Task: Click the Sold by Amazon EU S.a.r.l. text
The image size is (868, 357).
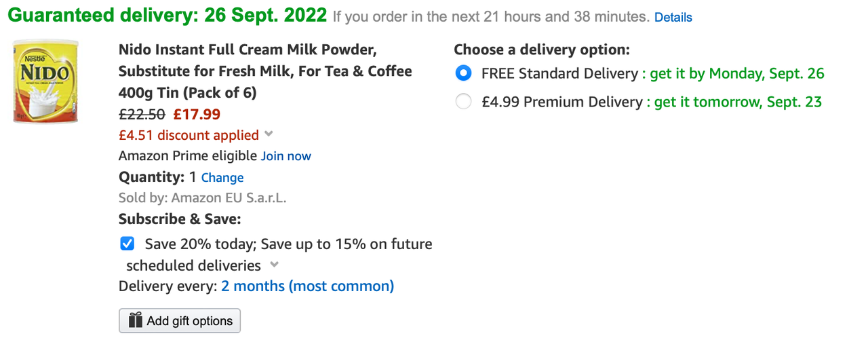Action: click(203, 198)
